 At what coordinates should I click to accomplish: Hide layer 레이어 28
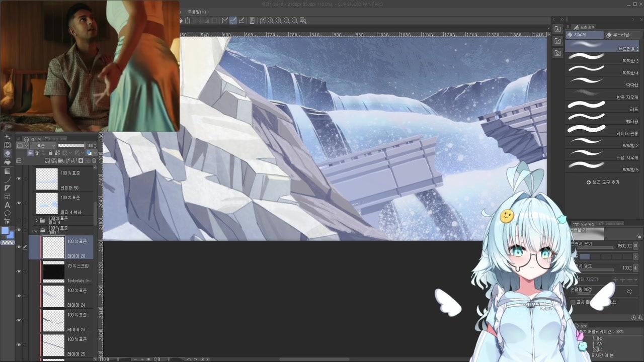pyautogui.click(x=19, y=247)
